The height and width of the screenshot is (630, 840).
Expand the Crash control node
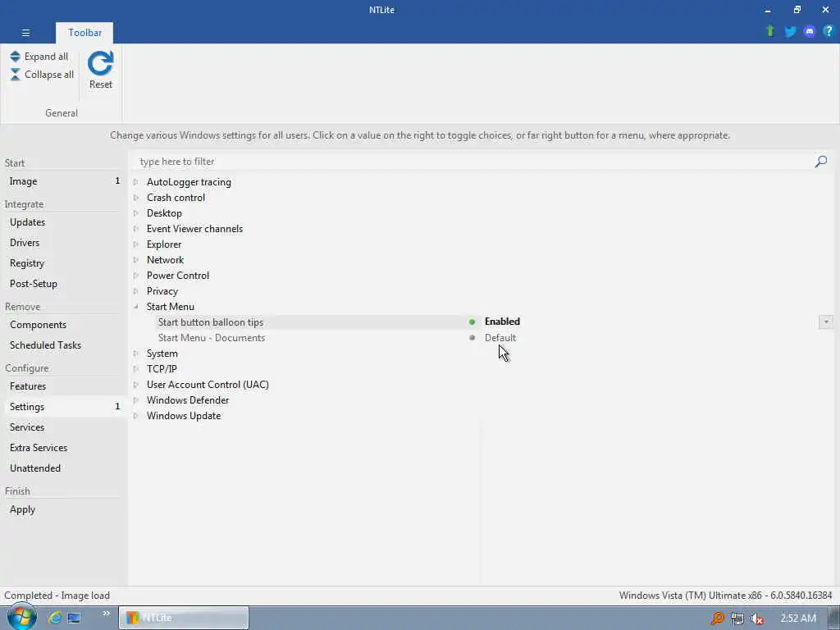pos(135,198)
